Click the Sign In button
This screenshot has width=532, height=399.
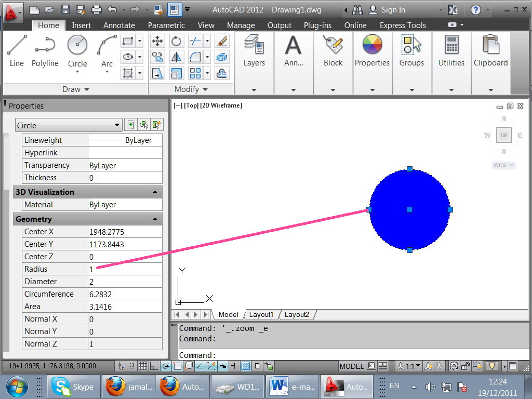(393, 10)
